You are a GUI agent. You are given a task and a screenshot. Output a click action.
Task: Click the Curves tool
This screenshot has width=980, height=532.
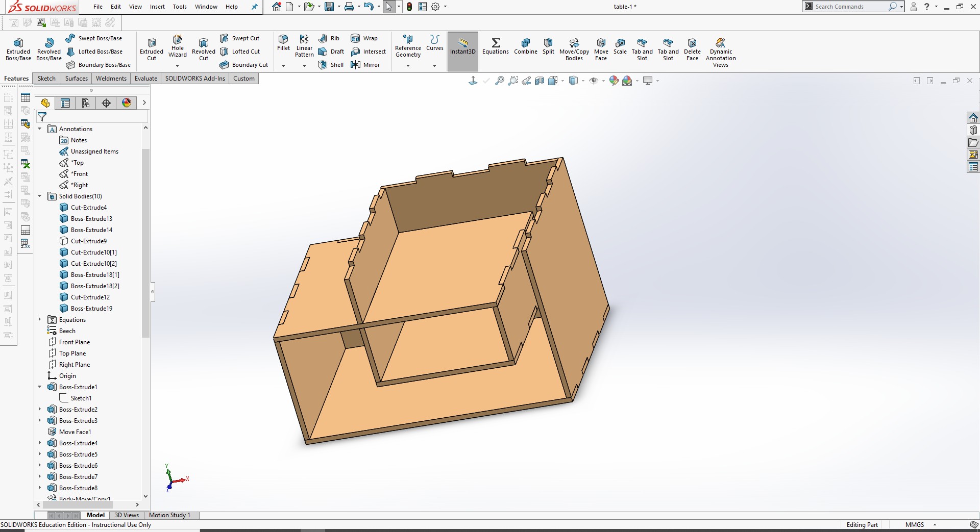coord(434,43)
